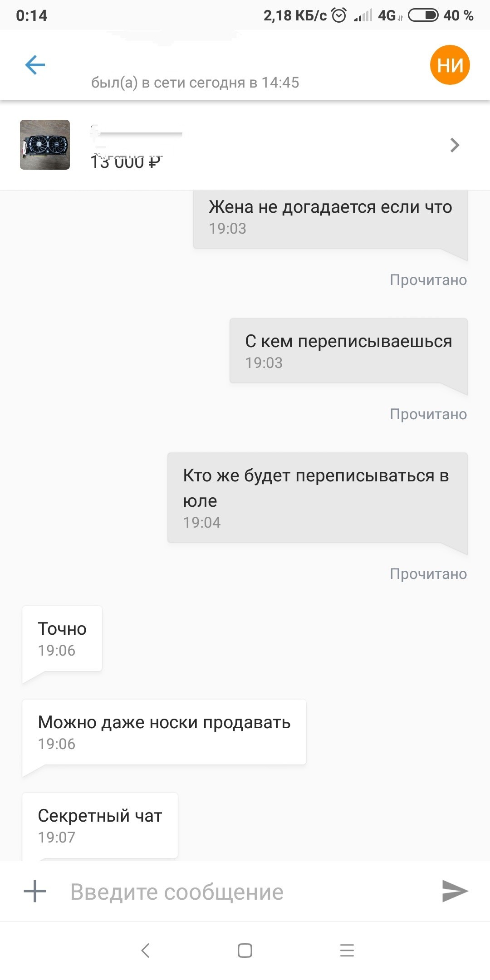Image resolution: width=490 pixels, height=980 pixels.
Task: Open the orange НИ profile avatar
Action: point(450,65)
